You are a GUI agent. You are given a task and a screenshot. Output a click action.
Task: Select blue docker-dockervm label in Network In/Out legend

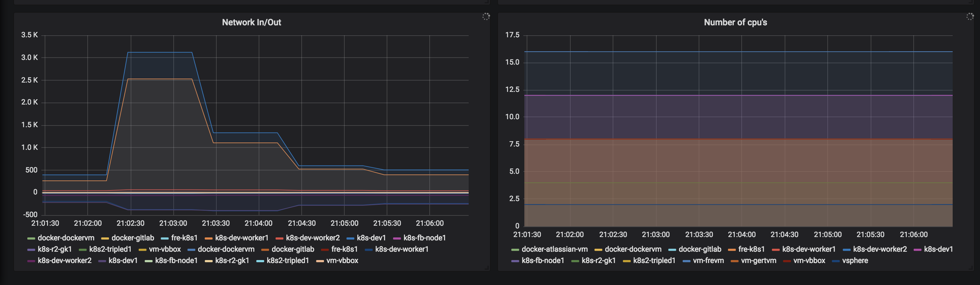(x=226, y=249)
